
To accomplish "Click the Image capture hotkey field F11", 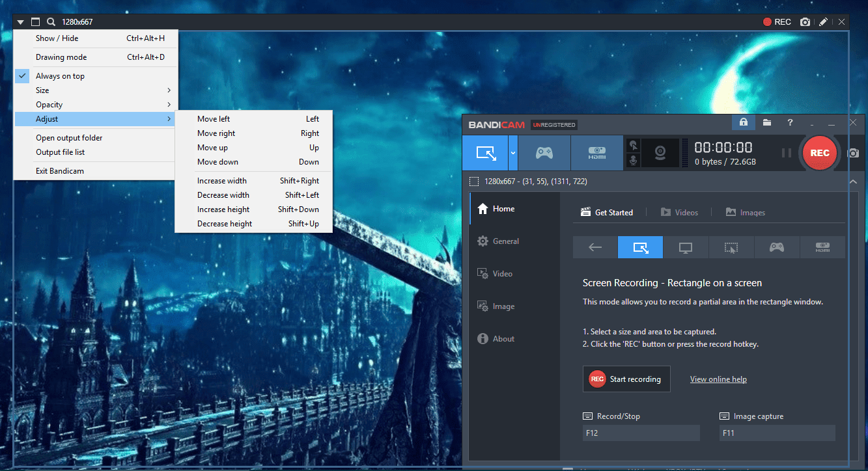I will pos(777,433).
